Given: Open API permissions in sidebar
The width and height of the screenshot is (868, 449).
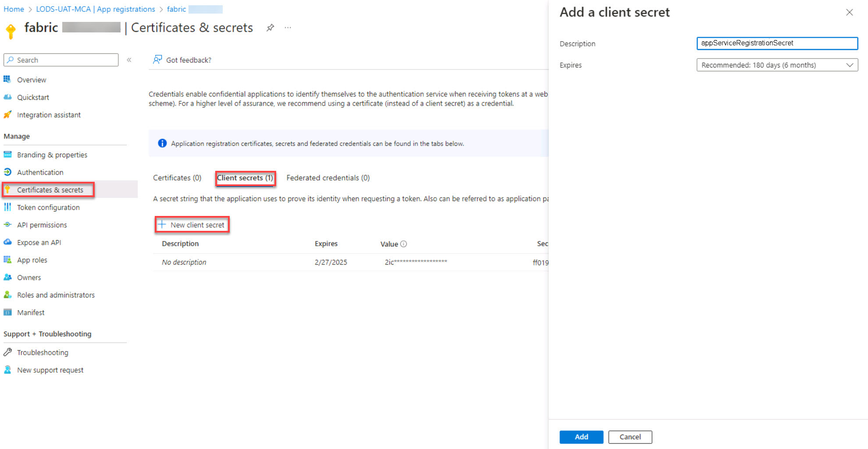Looking at the screenshot, I should coord(42,225).
